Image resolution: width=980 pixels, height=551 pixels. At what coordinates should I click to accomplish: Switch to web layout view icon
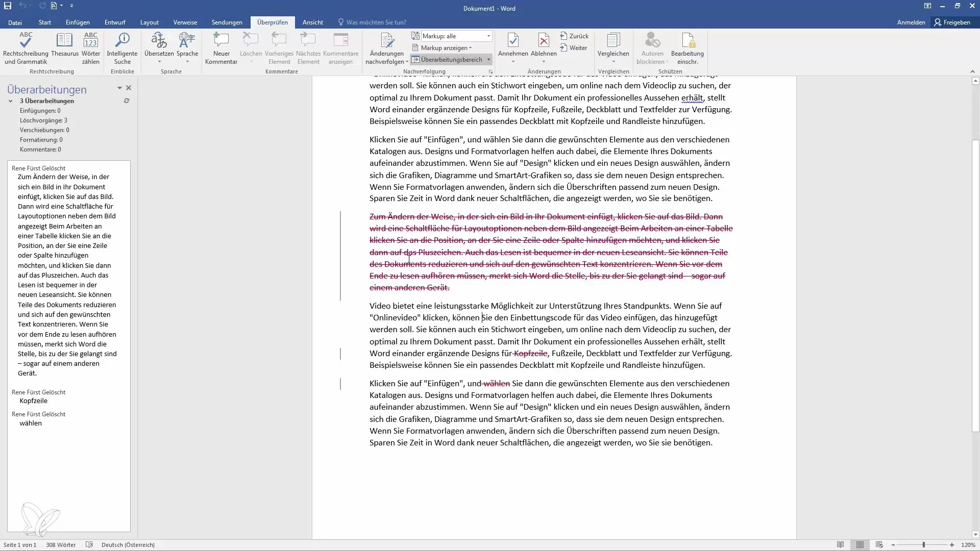pos(879,545)
